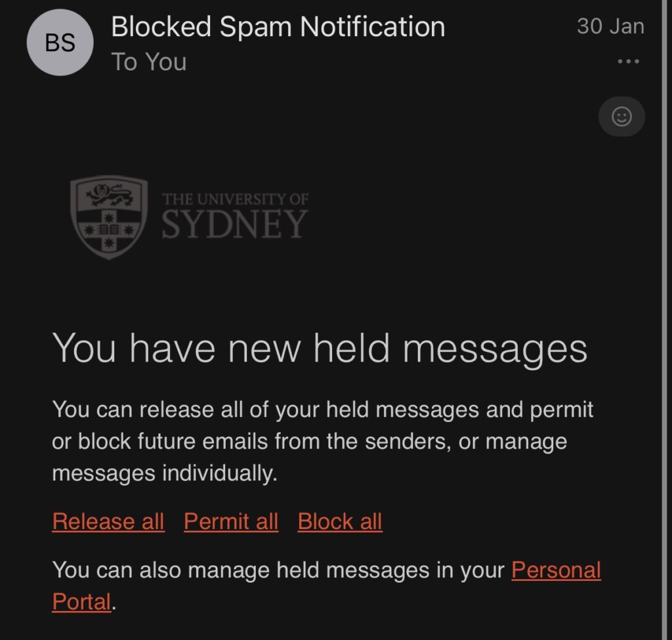
Task: Choose the "Block all" link
Action: click(340, 521)
